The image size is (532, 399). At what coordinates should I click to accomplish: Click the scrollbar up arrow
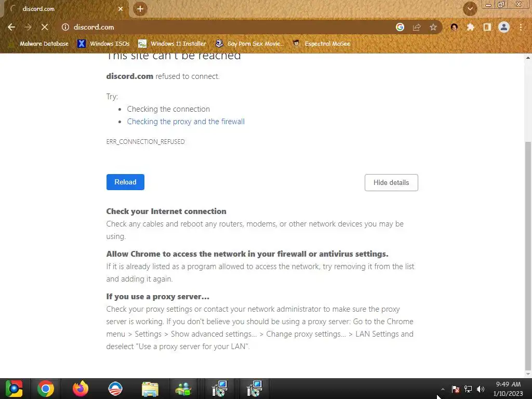click(x=528, y=57)
